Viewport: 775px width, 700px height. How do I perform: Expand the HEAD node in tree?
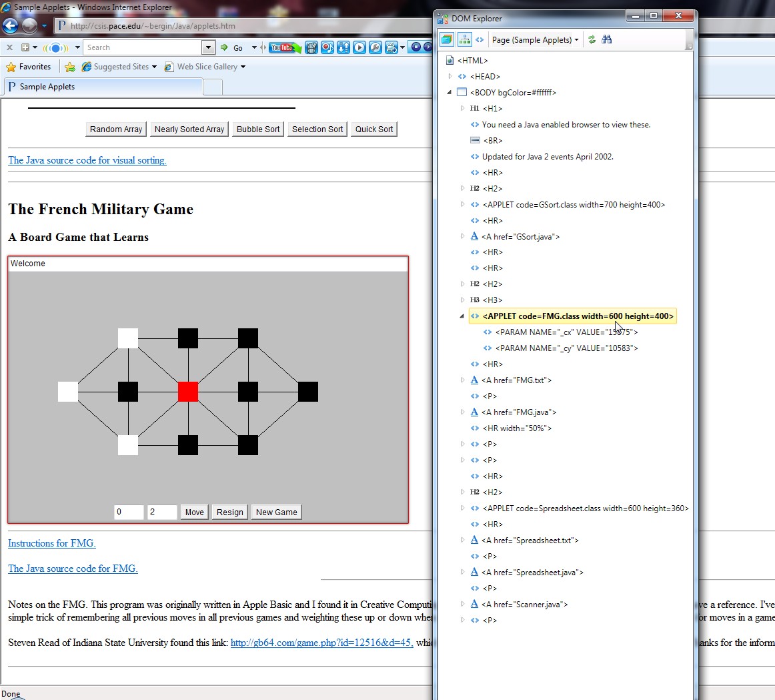(x=450, y=76)
